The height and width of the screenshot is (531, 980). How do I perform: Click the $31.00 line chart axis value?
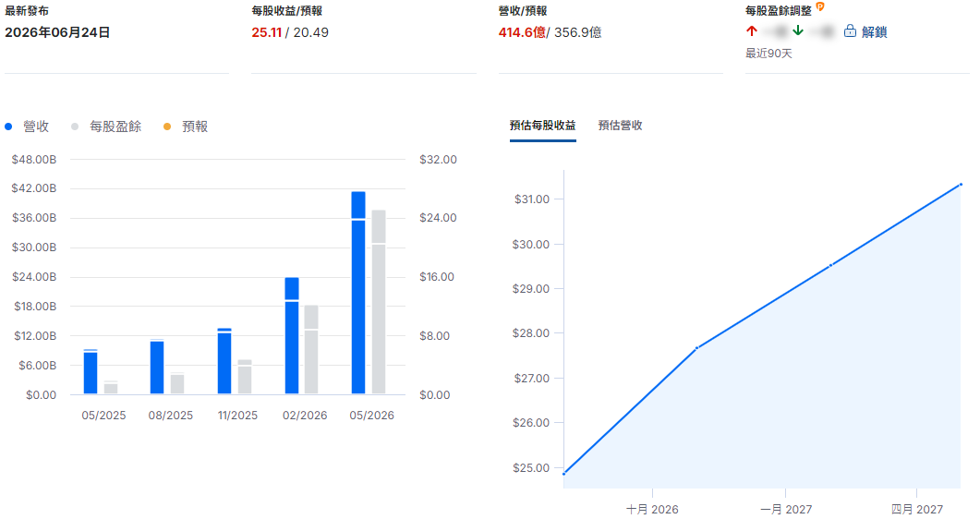click(x=532, y=199)
